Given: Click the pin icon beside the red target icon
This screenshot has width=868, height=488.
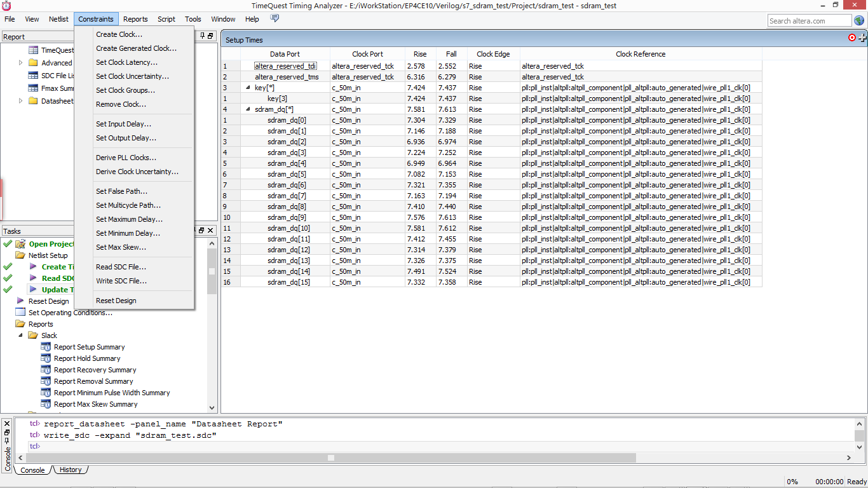Looking at the screenshot, I should point(862,38).
